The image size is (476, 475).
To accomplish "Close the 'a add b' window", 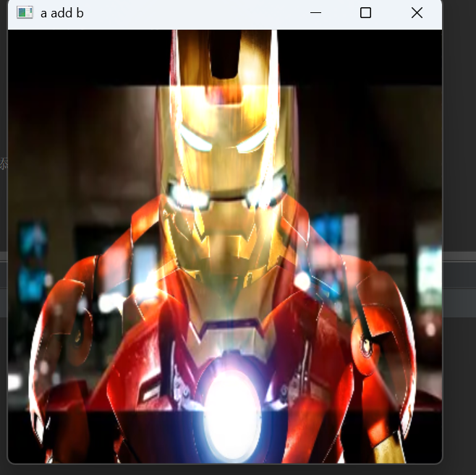I will click(417, 13).
